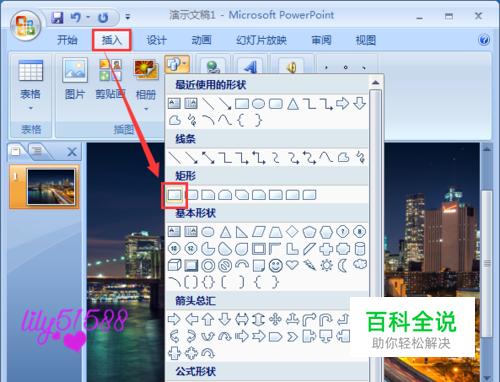Open the 幻灯片放映 tab
This screenshot has width=500, height=382.
pos(261,40)
